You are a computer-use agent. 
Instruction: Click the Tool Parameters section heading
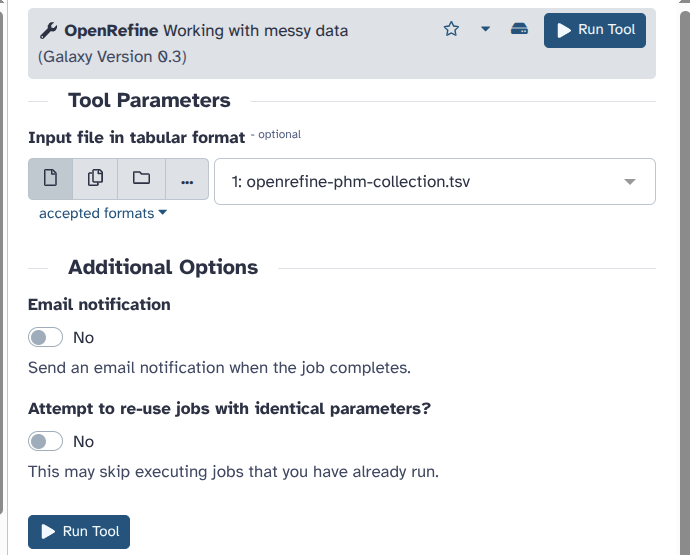click(149, 100)
